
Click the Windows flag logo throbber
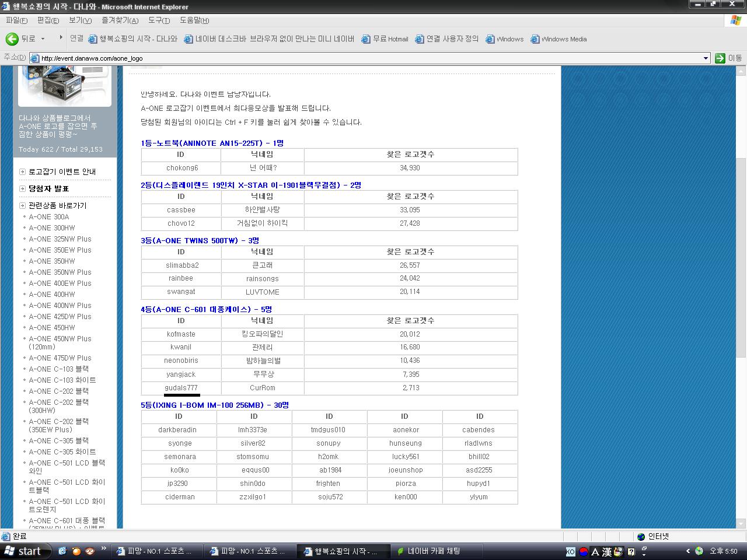[x=736, y=20]
